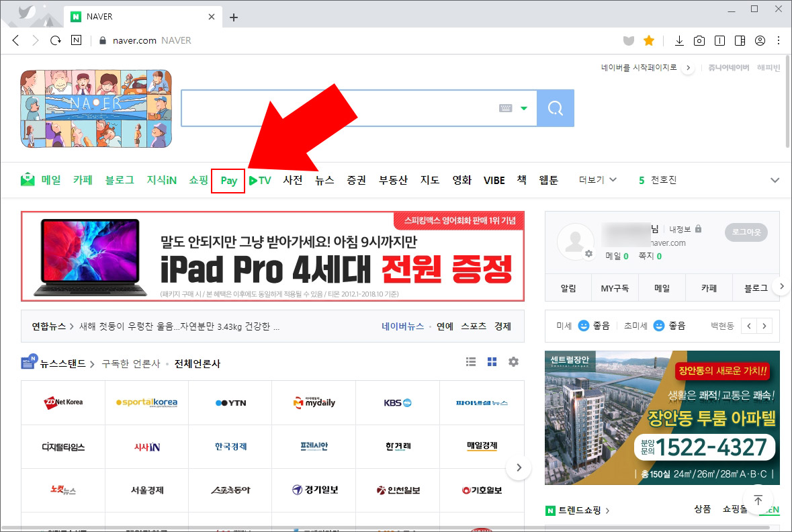Screen dimensions: 792x532
Task: Open 내정보 link
Action: click(x=680, y=229)
